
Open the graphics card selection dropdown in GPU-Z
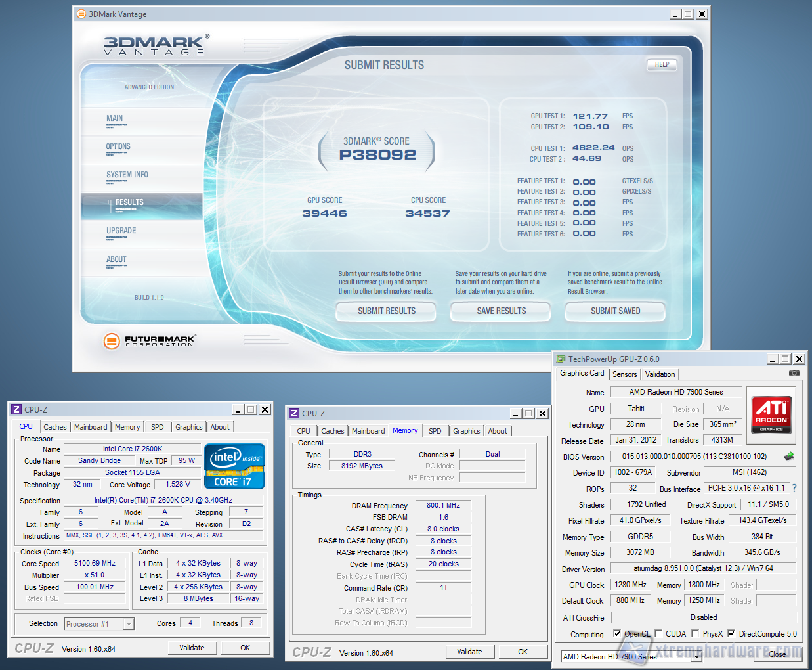pyautogui.click(x=696, y=656)
